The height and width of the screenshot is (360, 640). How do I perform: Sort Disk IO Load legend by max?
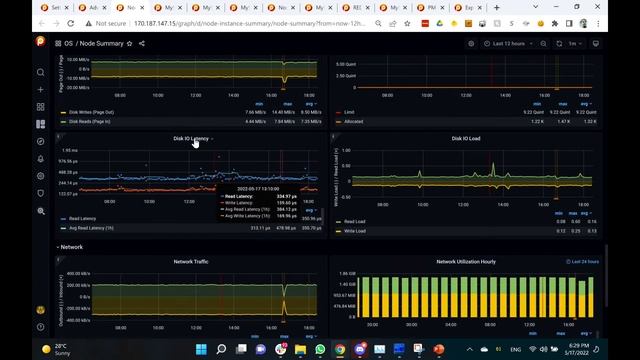click(x=573, y=213)
